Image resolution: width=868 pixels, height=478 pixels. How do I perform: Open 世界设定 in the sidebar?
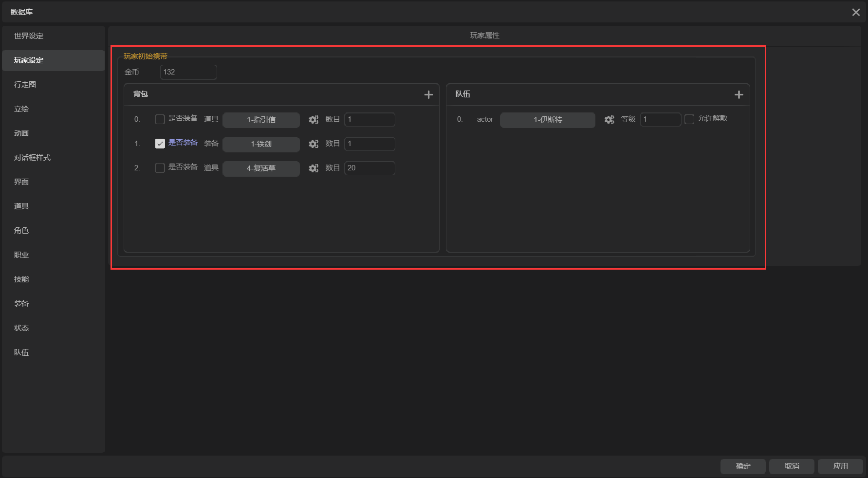pos(53,36)
